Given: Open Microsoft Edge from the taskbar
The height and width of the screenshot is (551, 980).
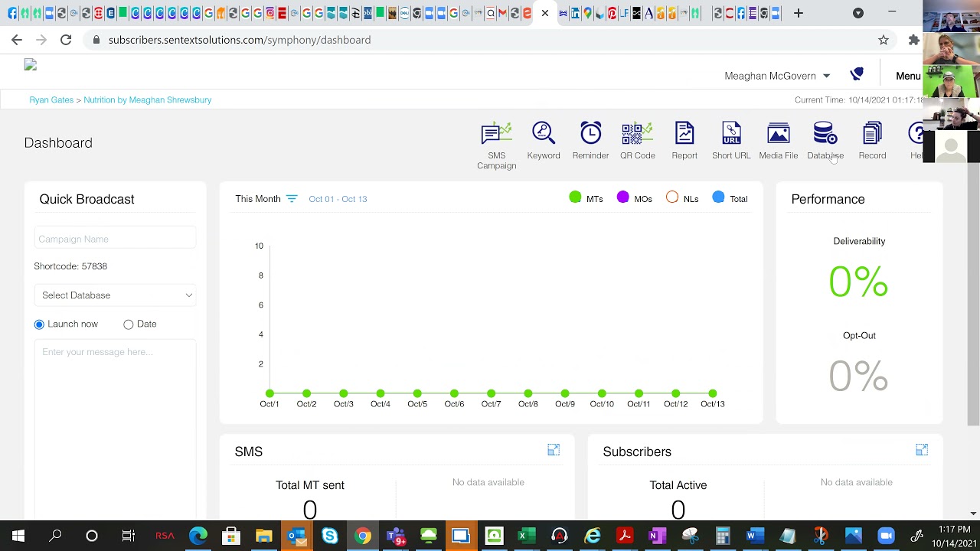Looking at the screenshot, I should (198, 536).
